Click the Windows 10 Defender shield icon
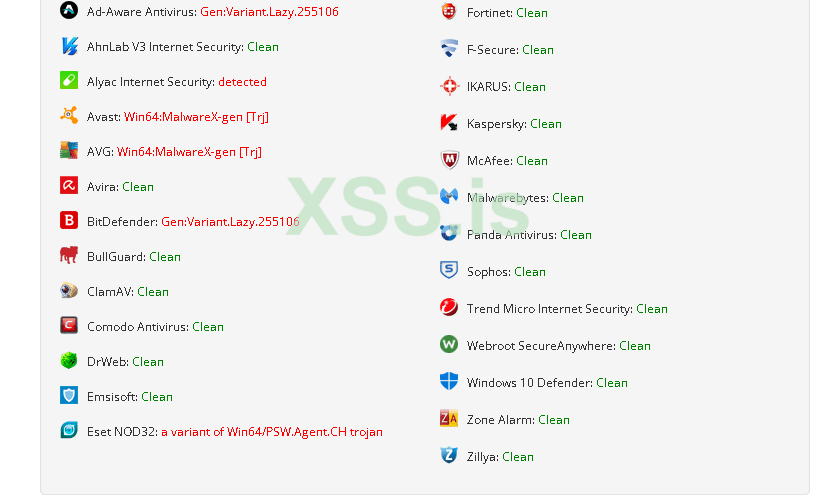The height and width of the screenshot is (502, 815). 449,382
